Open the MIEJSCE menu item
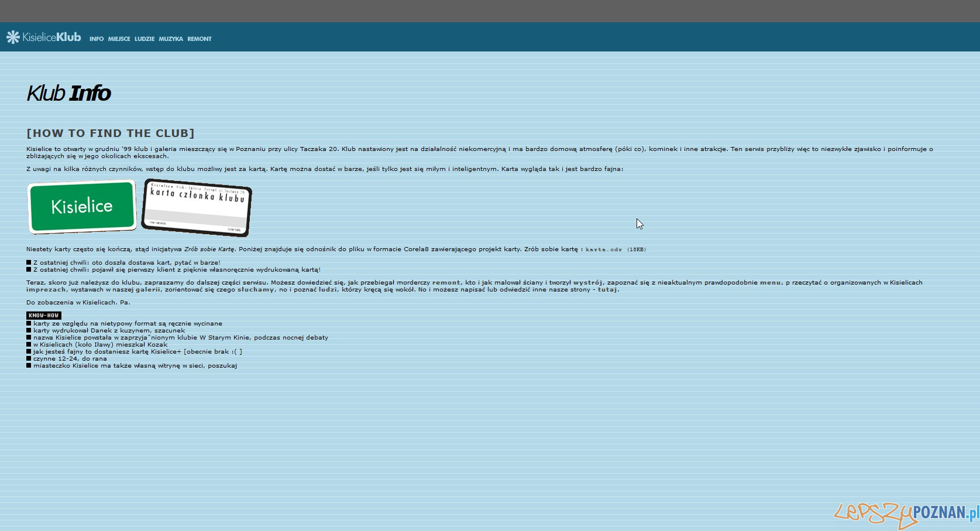Screen dimensions: 980x531 pos(119,39)
